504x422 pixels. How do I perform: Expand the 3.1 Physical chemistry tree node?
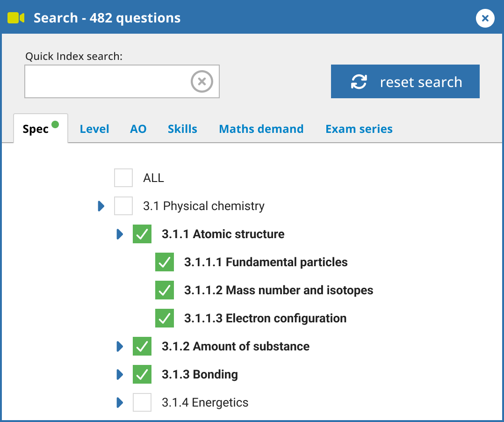[x=101, y=206]
